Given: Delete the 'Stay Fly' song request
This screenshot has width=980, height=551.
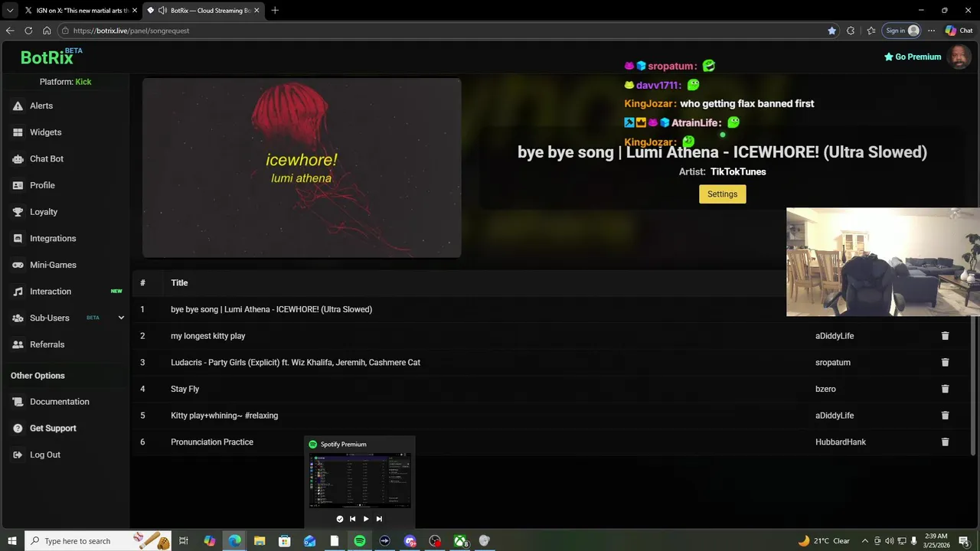Looking at the screenshot, I should [x=945, y=389].
